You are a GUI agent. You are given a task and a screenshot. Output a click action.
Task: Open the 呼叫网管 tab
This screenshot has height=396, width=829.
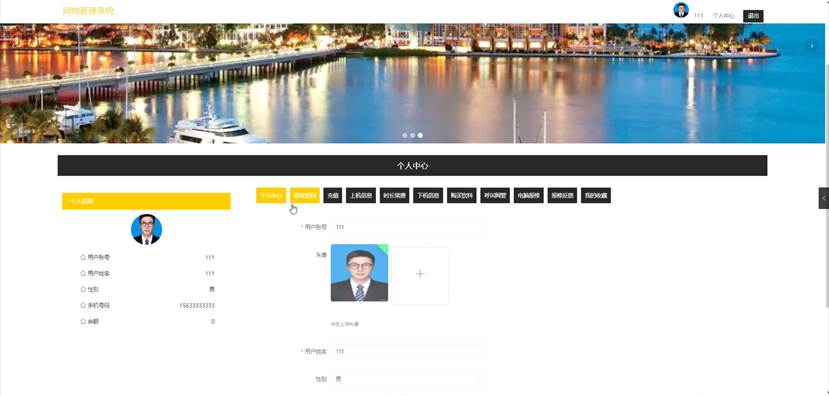tap(495, 196)
